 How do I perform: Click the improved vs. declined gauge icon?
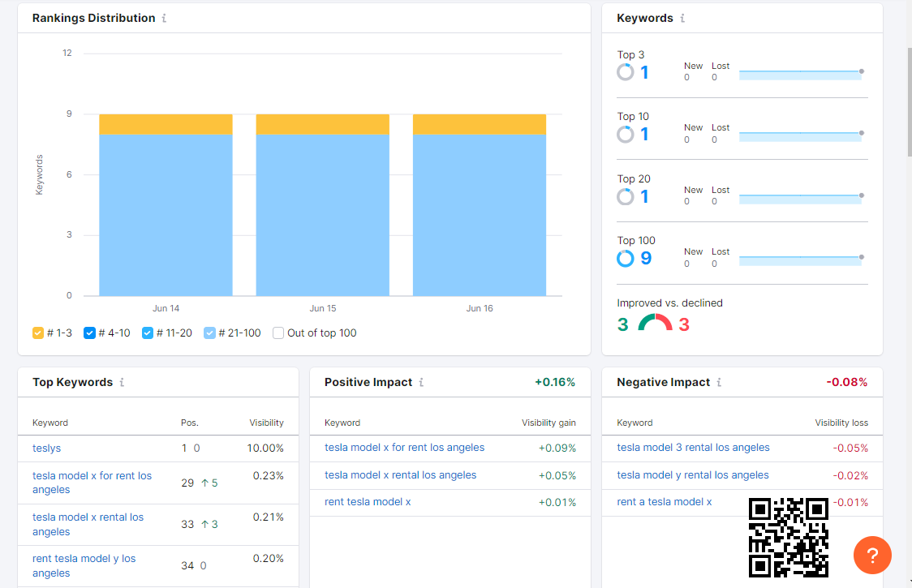tap(656, 324)
